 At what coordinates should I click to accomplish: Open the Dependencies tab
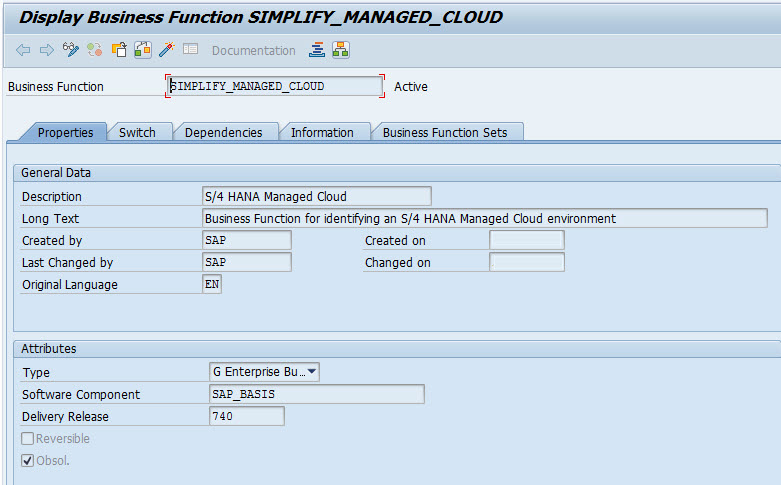223,132
